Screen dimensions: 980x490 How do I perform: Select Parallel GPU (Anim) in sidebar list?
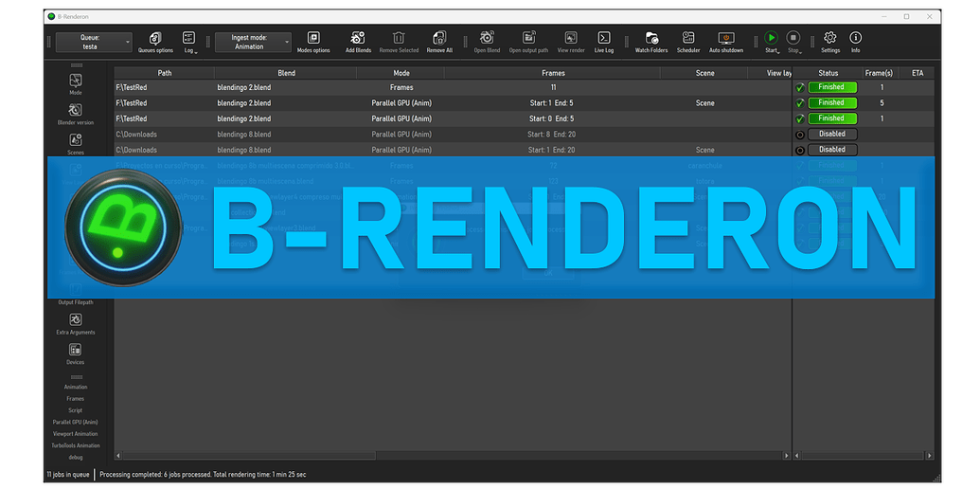pos(76,423)
